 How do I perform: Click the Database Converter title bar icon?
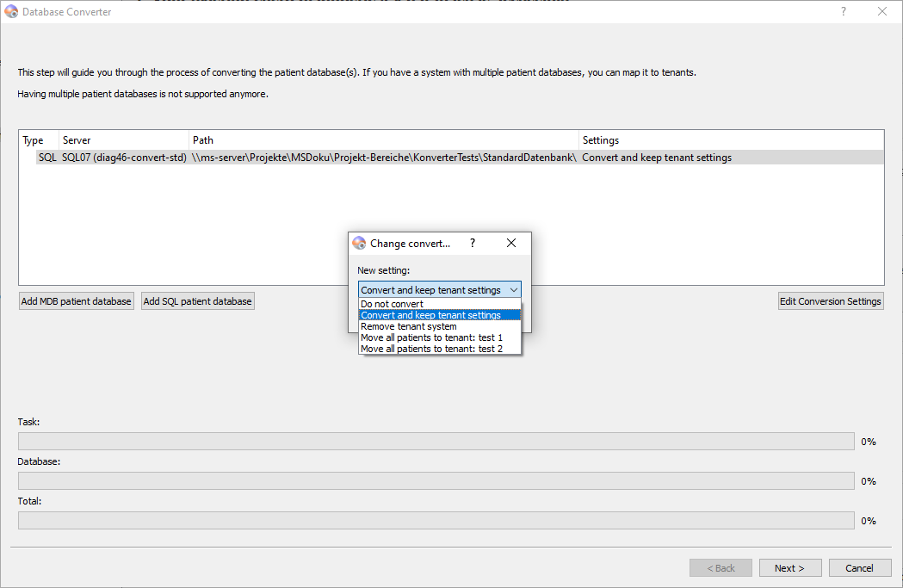pos(11,12)
